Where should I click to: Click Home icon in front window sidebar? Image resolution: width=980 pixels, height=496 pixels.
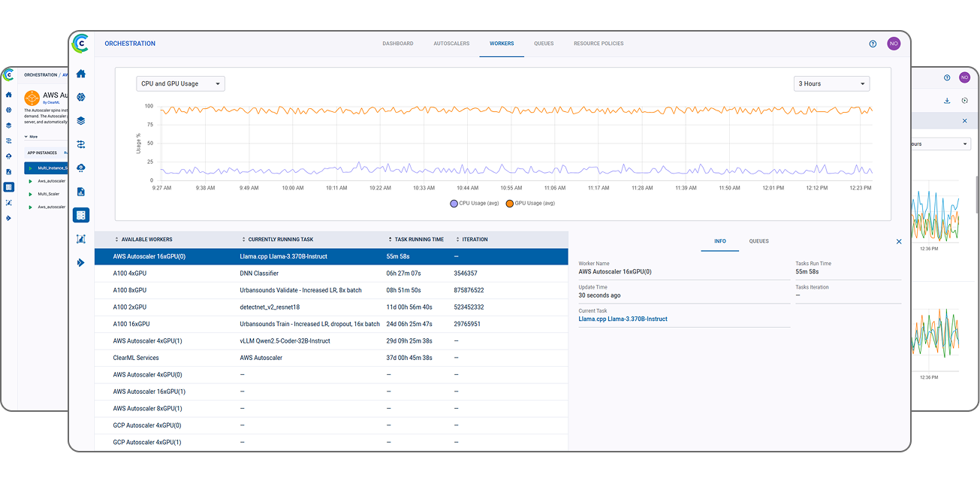point(81,74)
